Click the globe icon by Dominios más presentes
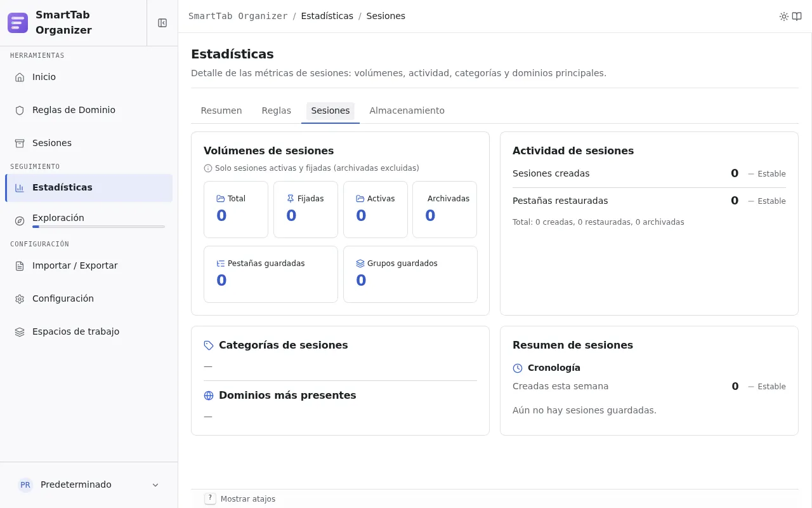Image resolution: width=812 pixels, height=508 pixels. pyautogui.click(x=209, y=396)
